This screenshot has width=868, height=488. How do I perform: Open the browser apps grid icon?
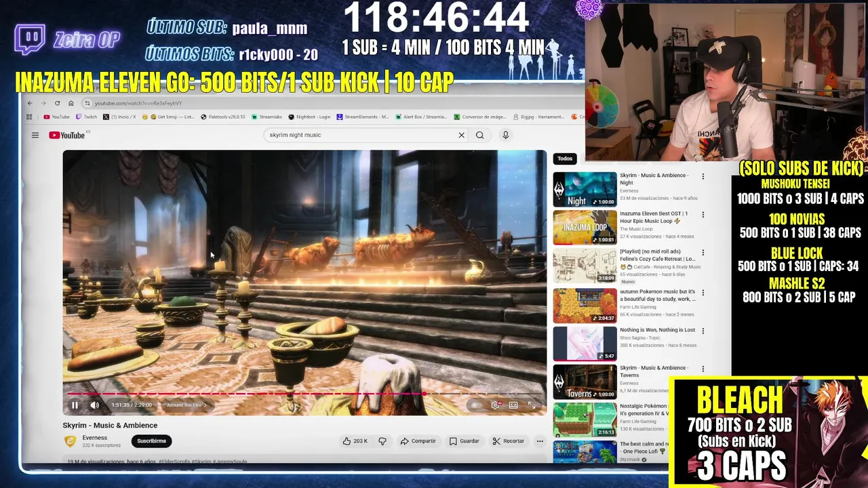(29, 117)
